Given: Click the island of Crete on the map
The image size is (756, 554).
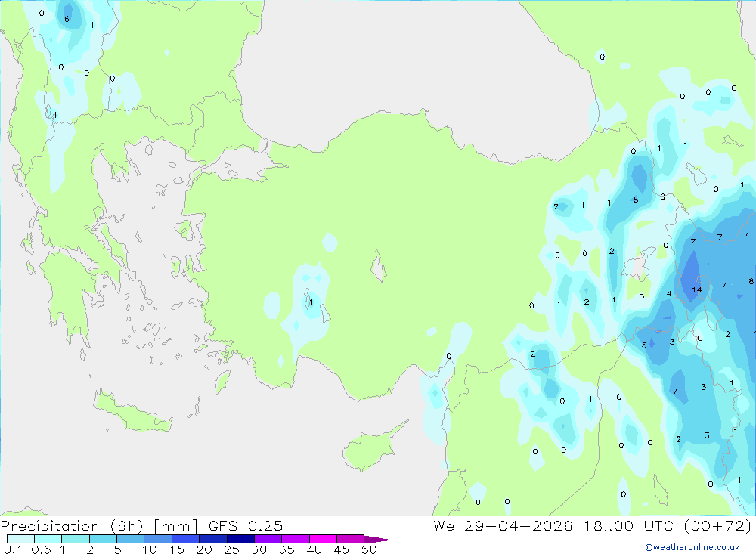Looking at the screenshot, I should [x=131, y=413].
